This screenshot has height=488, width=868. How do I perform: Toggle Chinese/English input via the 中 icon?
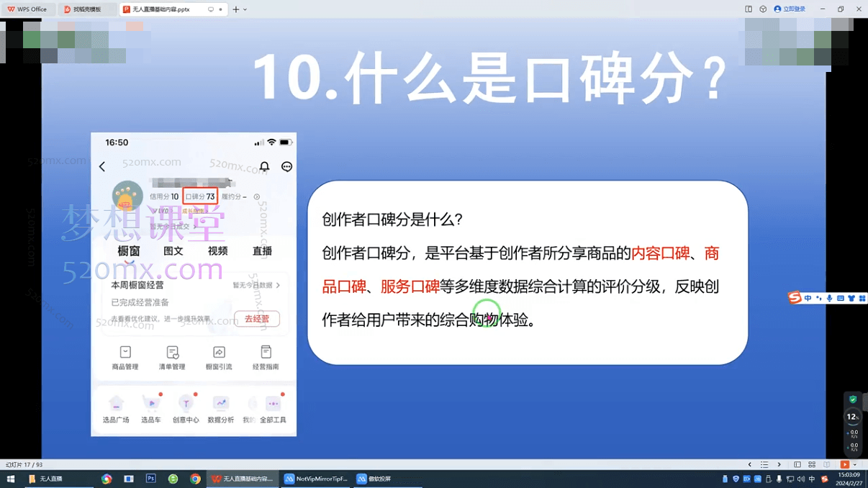pos(808,297)
